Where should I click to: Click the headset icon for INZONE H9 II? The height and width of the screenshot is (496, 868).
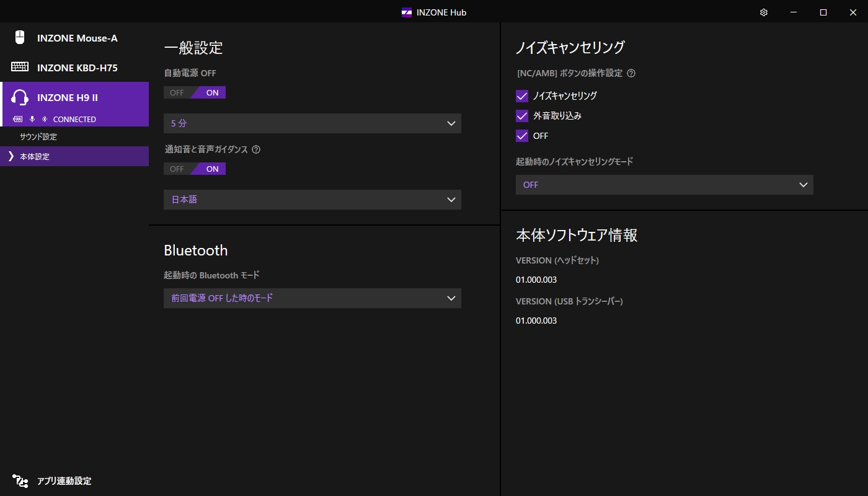(20, 97)
